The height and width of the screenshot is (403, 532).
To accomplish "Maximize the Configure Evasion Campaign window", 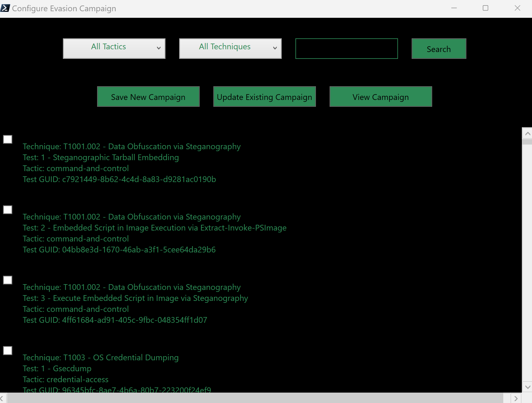I will click(486, 8).
